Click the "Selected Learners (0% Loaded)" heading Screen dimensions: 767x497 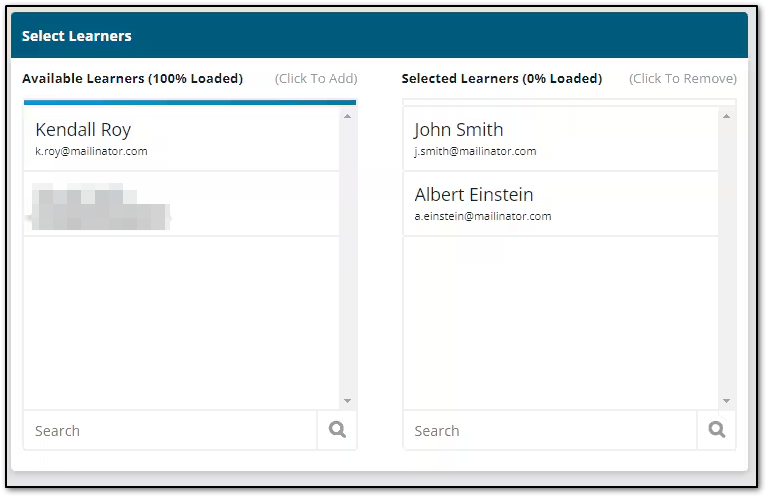pyautogui.click(x=502, y=79)
